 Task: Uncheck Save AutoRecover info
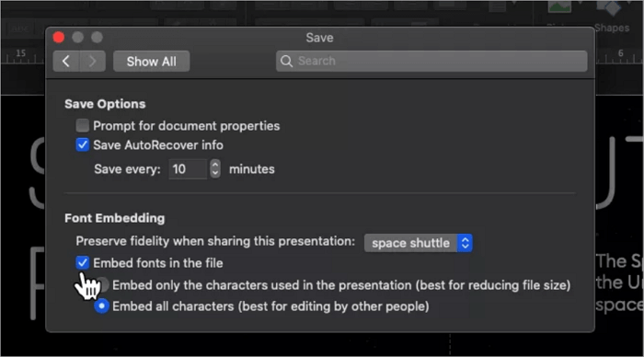(82, 144)
